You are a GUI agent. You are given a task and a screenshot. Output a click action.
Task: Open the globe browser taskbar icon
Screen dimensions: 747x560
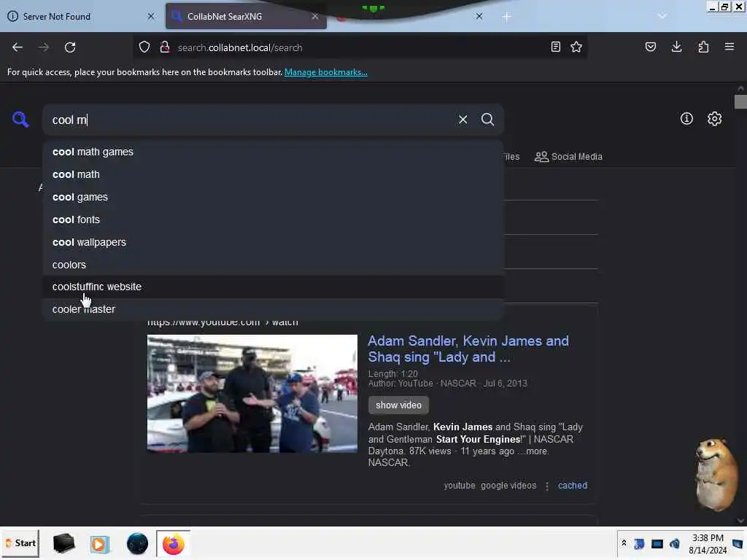pos(138,544)
